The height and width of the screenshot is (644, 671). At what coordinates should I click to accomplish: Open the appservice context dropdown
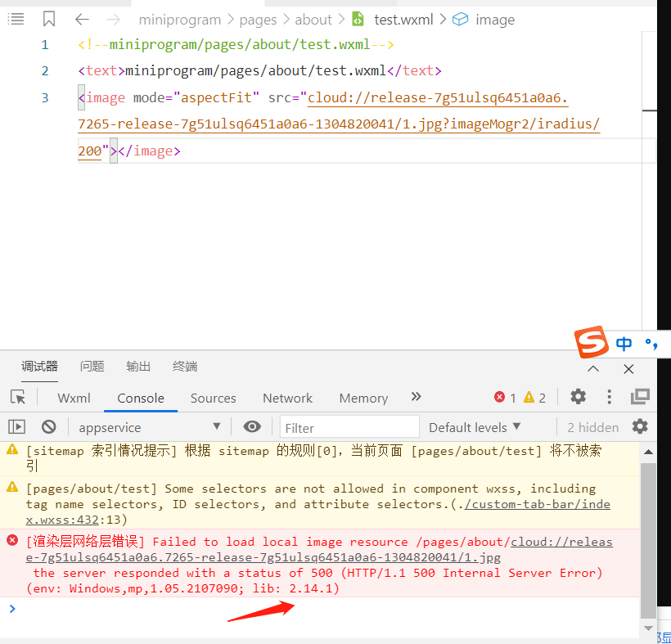point(150,427)
